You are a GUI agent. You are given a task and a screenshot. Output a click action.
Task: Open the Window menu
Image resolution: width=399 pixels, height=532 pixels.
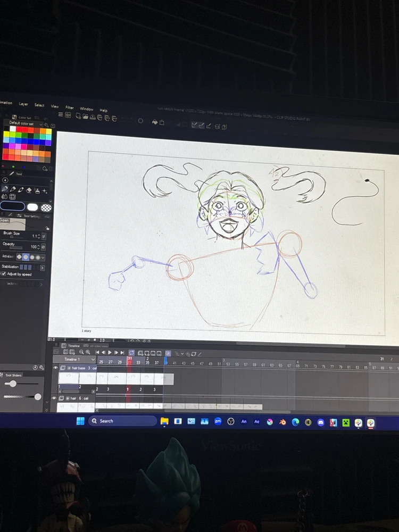click(x=87, y=109)
